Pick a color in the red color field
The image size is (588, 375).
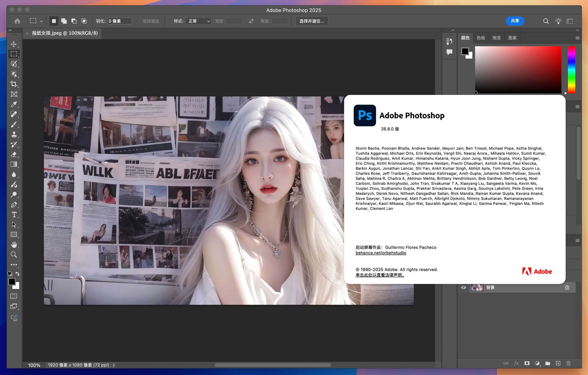(518, 70)
